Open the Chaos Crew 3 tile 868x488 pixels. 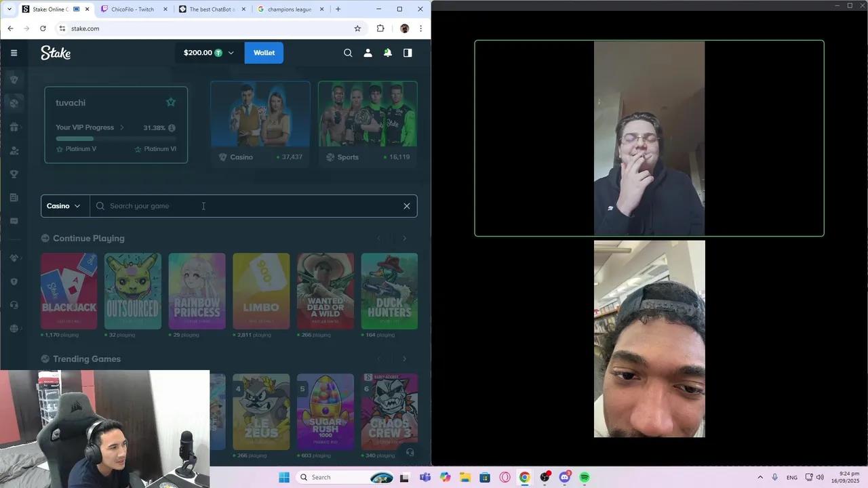[x=389, y=411]
